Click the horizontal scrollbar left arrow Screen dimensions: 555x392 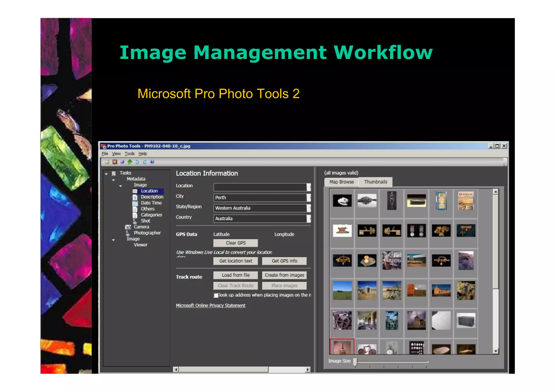pos(176,370)
